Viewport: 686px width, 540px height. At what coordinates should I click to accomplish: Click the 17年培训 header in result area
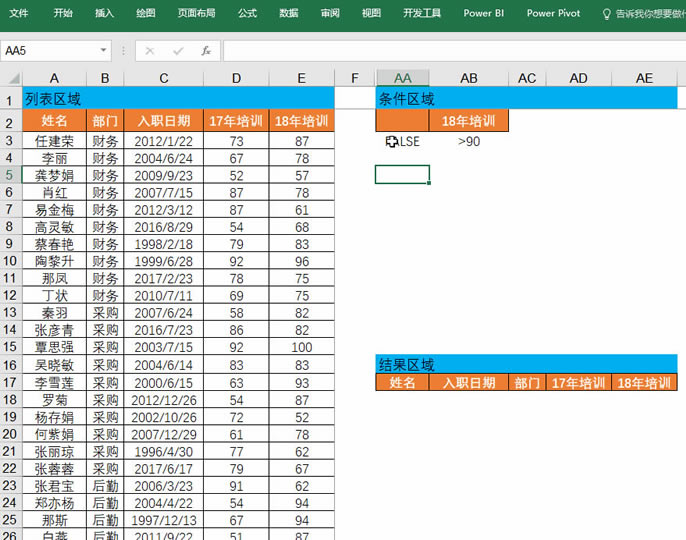pyautogui.click(x=578, y=382)
